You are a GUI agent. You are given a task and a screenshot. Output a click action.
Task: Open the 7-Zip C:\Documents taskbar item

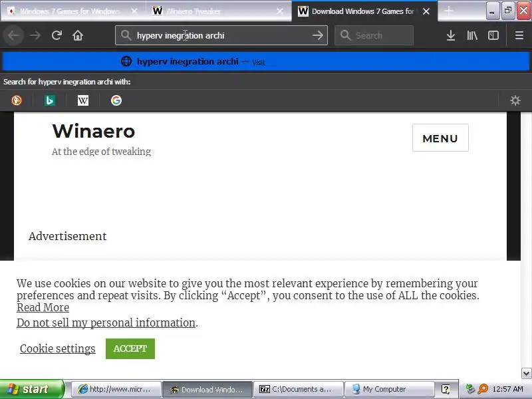pyautogui.click(x=299, y=389)
